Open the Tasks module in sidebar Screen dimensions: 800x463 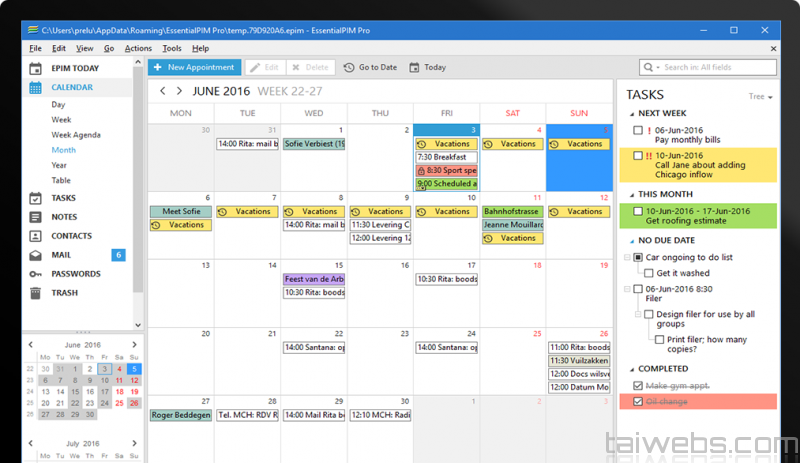coord(63,198)
